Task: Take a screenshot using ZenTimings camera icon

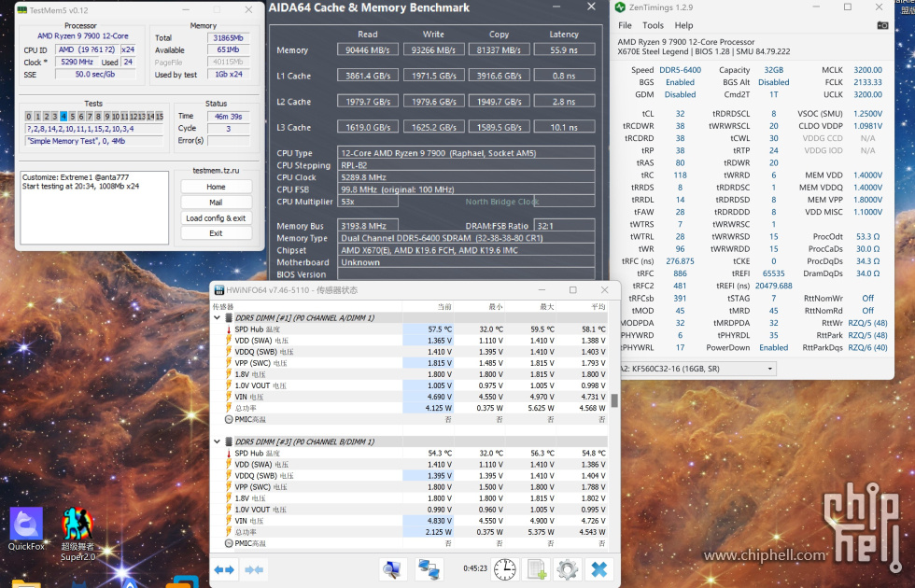Action: (x=882, y=25)
